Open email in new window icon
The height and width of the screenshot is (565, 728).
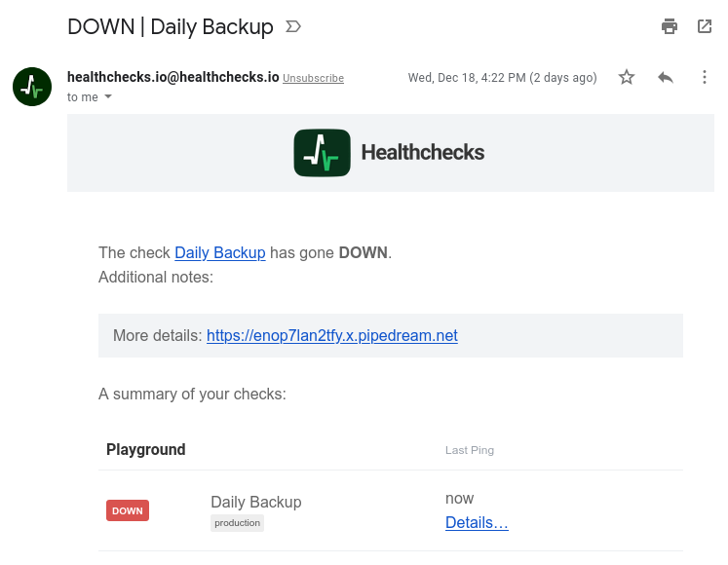coord(705,26)
